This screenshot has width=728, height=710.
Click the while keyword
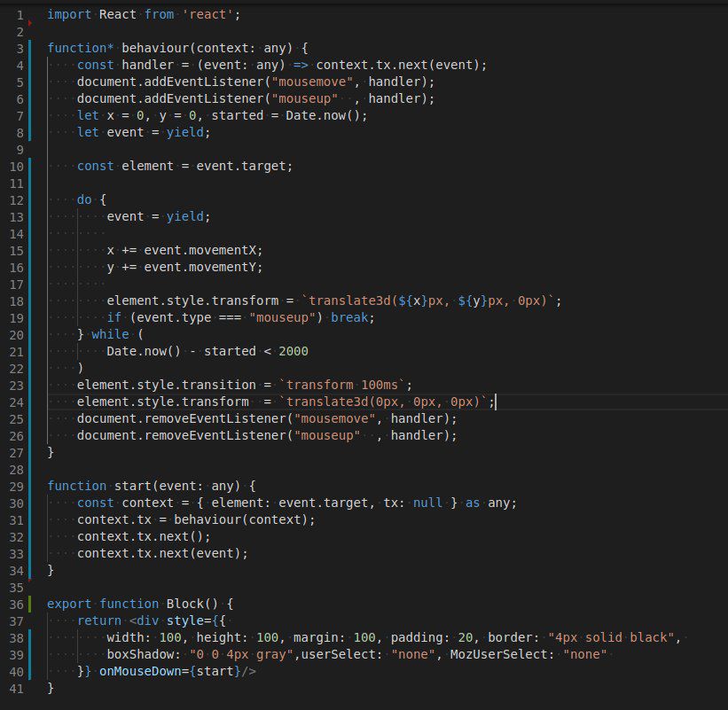[110, 334]
